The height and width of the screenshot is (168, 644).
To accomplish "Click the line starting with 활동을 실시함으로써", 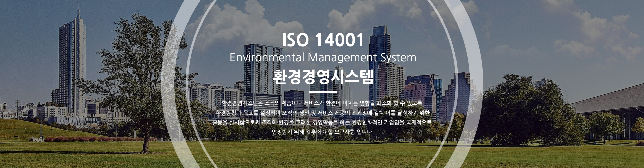I will point(322,122).
